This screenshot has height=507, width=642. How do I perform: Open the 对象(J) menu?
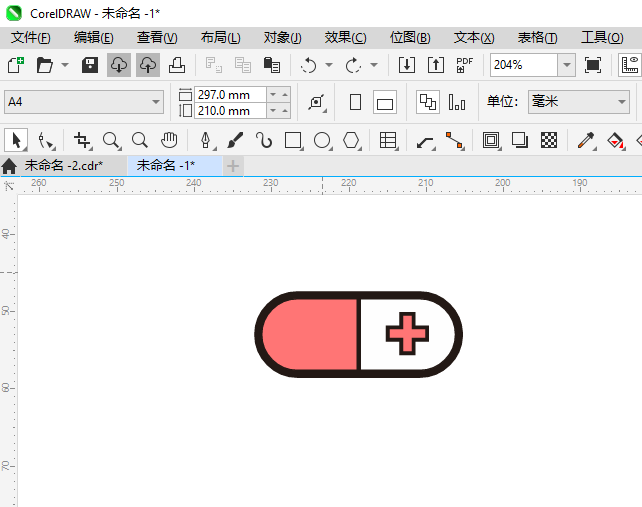click(x=283, y=38)
